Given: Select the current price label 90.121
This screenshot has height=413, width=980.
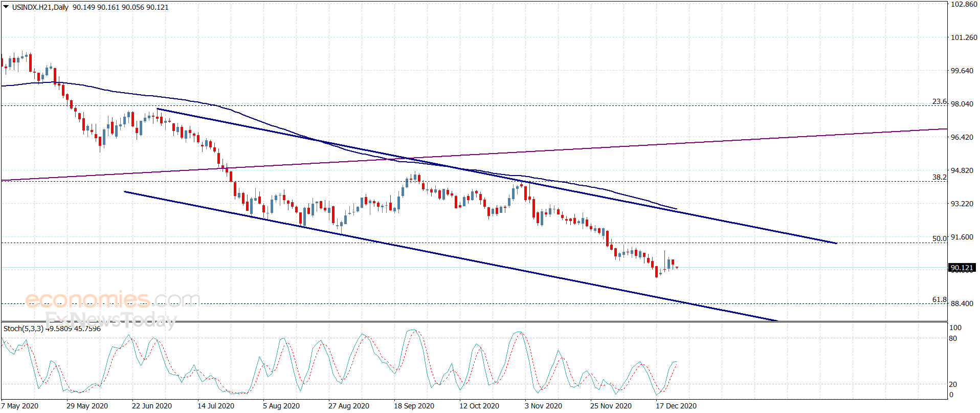Looking at the screenshot, I should [x=962, y=268].
